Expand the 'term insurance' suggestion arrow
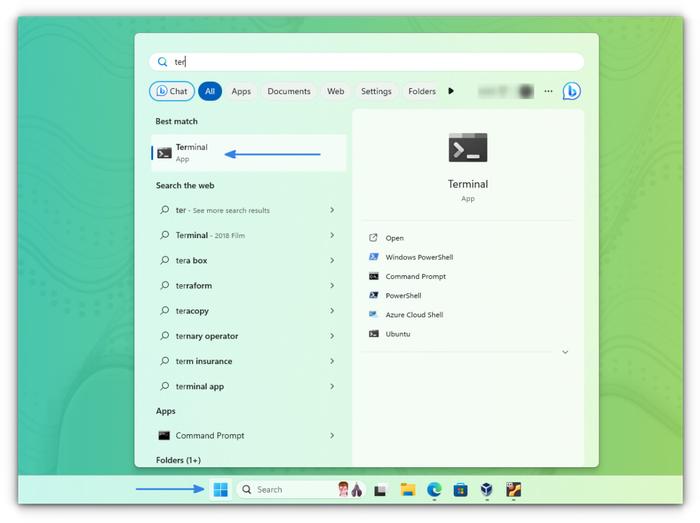Image resolution: width=700 pixels, height=523 pixels. tap(332, 361)
